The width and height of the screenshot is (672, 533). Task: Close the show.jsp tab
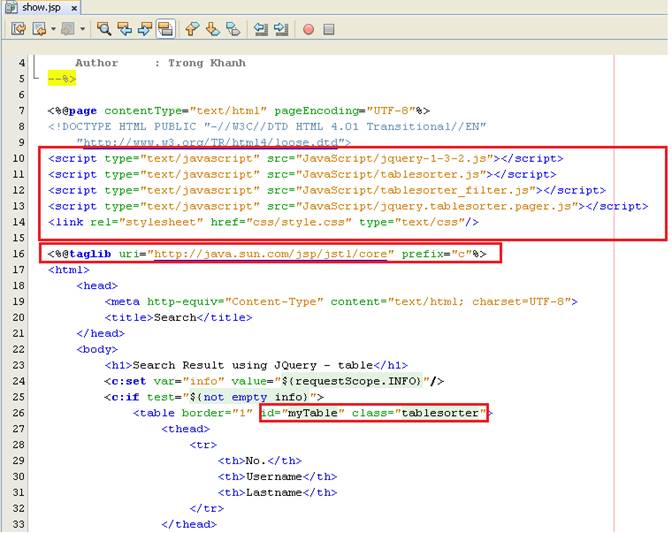[74, 8]
